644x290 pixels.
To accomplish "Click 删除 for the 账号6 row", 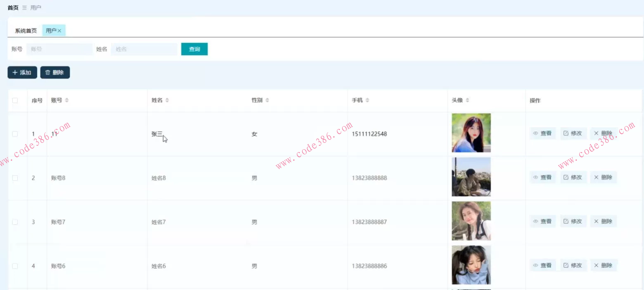I will [x=604, y=265].
